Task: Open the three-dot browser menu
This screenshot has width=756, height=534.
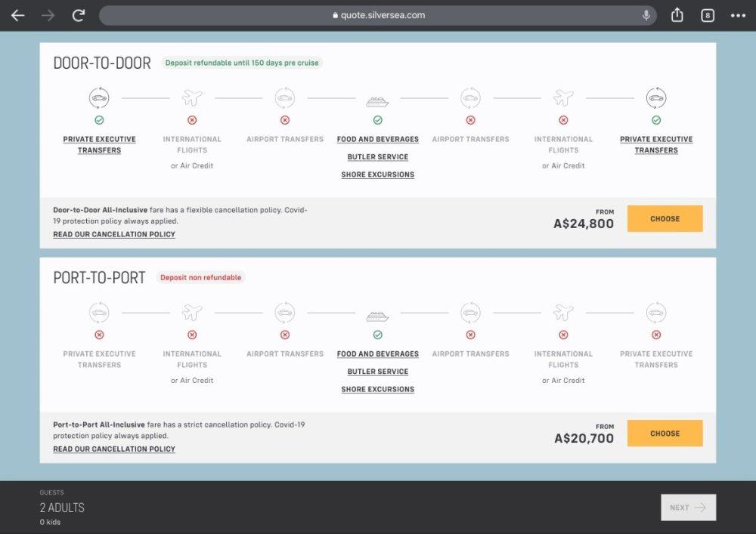Action: click(x=738, y=15)
